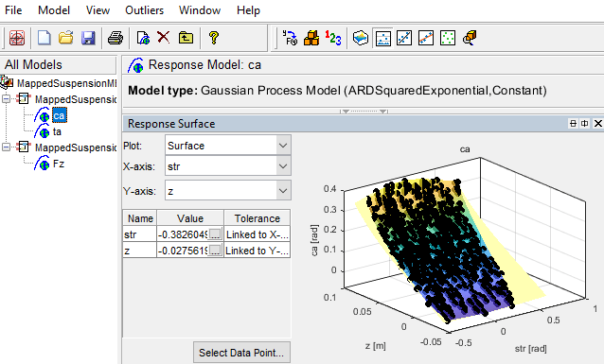Select first MappedSuspension test plan in tree

coord(75,99)
